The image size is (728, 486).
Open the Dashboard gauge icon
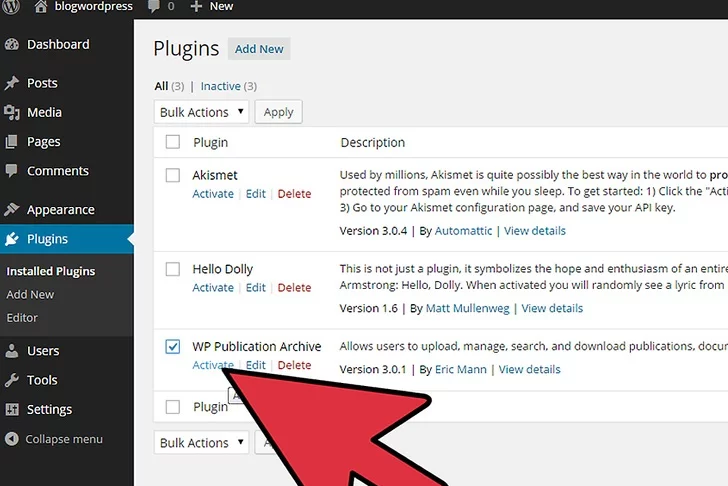coord(12,45)
